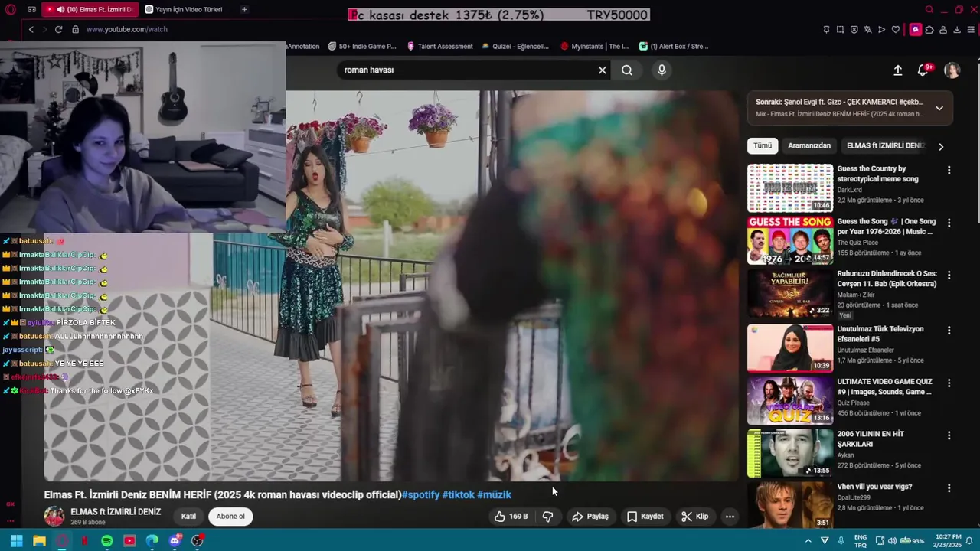
Task: Select the Aramanızdan filter chip
Action: coord(809,145)
